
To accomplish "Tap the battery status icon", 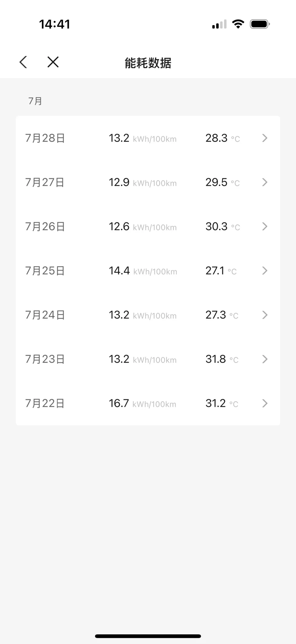I will [x=260, y=24].
